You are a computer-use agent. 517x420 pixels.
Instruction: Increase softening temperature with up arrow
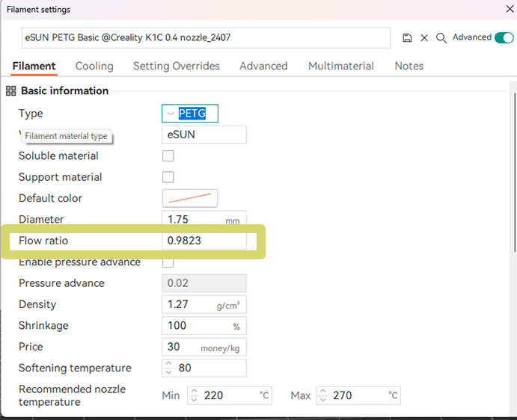point(169,364)
